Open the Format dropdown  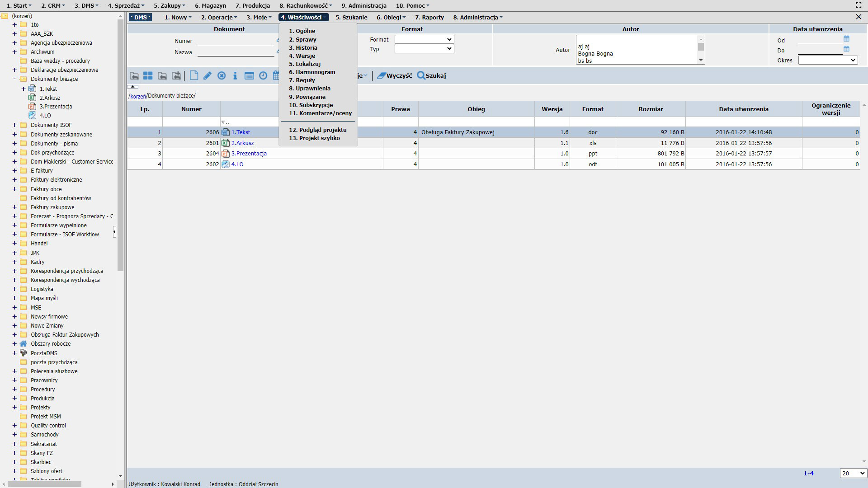[x=424, y=40]
